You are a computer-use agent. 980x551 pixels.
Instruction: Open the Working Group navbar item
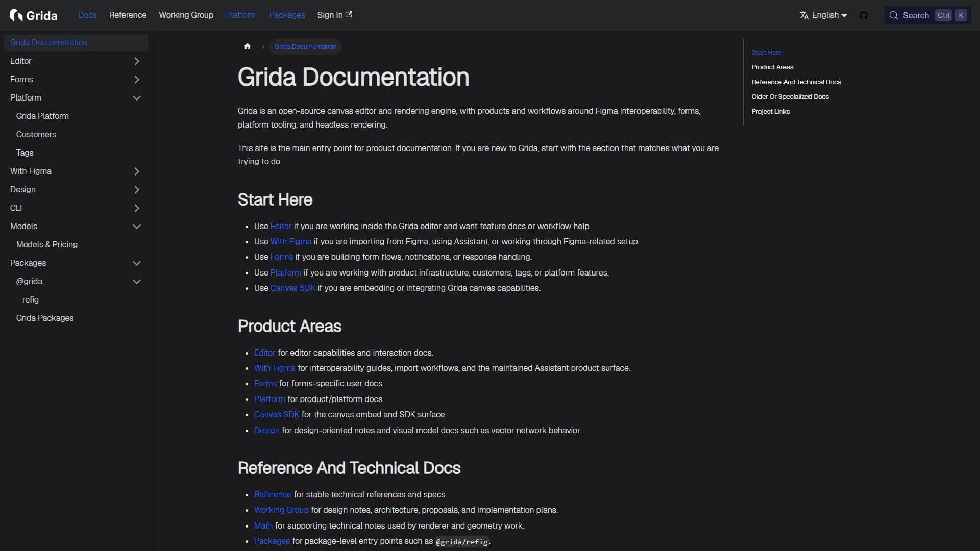click(x=186, y=15)
